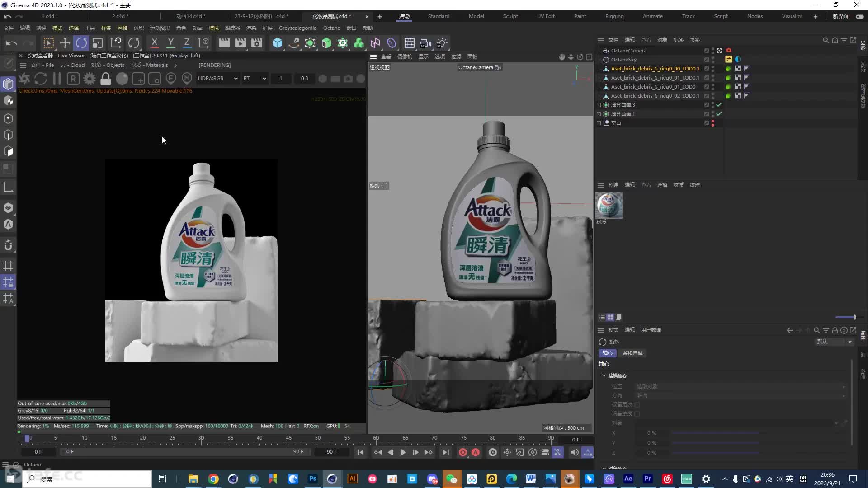This screenshot has height=488, width=868.
Task: Open 对象 - Objects menu in Live Viewer
Action: point(108,65)
